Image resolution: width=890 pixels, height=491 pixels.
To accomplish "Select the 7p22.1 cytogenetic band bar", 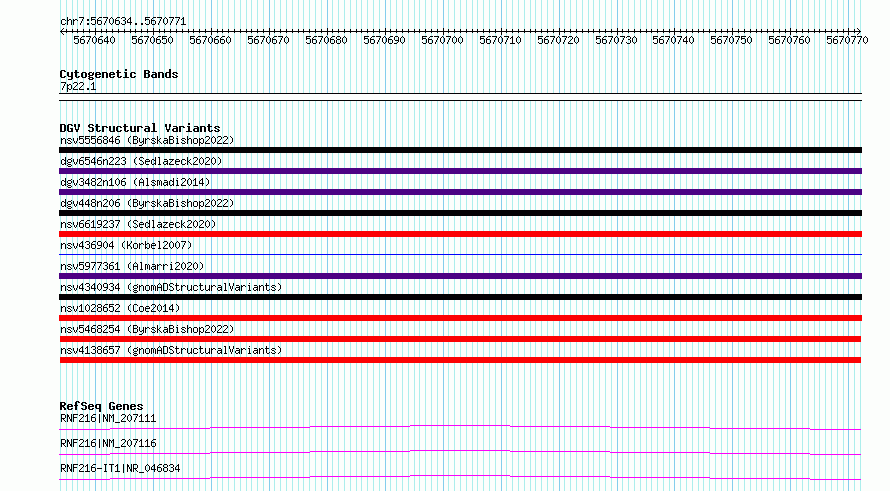I will (460, 97).
